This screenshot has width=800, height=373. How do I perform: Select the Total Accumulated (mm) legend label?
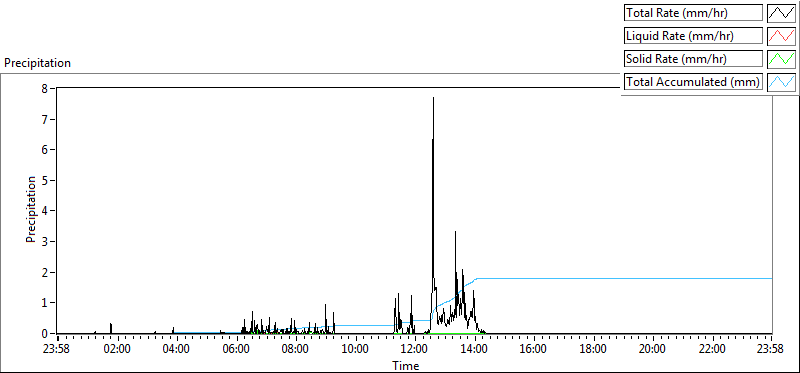(x=693, y=82)
